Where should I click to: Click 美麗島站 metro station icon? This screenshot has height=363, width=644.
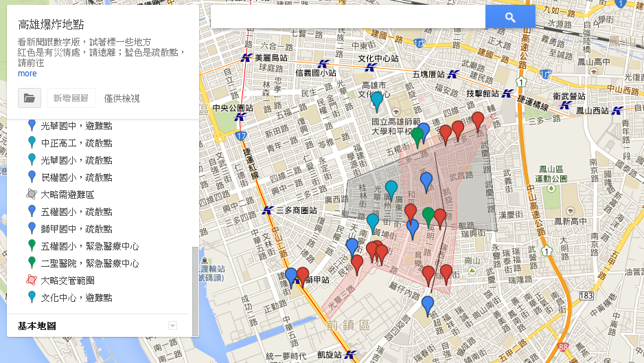pyautogui.click(x=246, y=58)
